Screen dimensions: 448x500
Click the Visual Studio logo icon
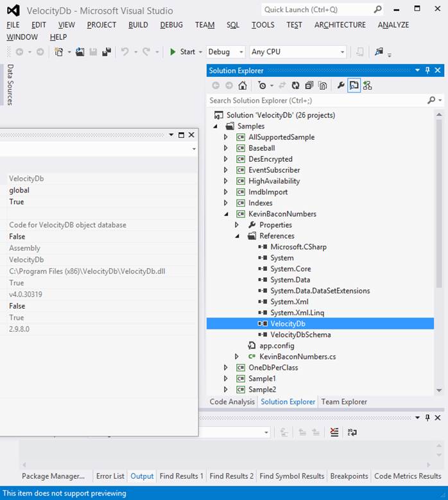13,10
